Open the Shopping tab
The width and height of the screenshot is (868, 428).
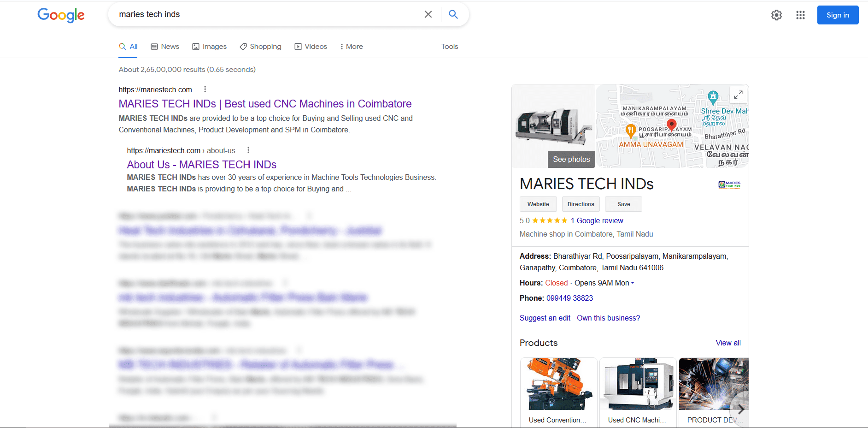[x=261, y=47]
